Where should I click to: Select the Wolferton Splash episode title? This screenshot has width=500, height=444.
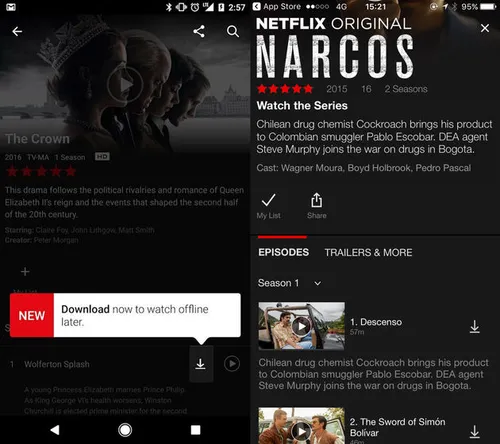click(x=57, y=364)
